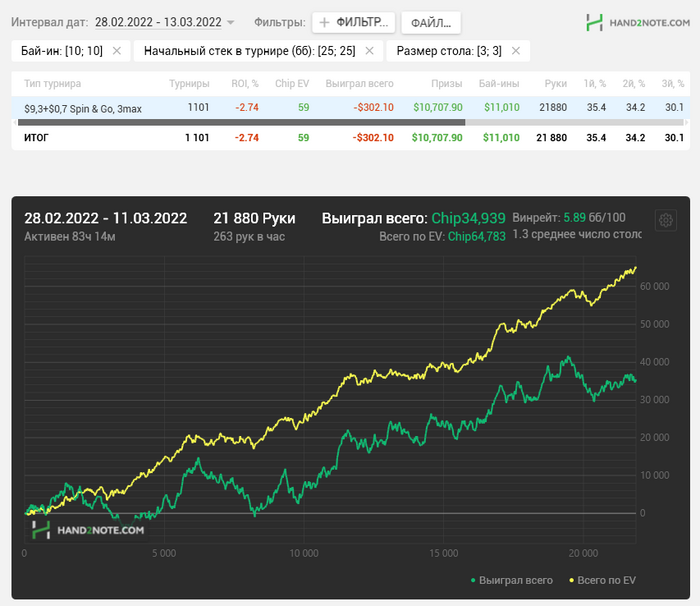The image size is (700, 606).
Task: Click the 10 000 x-axis label
Action: [x=304, y=553]
